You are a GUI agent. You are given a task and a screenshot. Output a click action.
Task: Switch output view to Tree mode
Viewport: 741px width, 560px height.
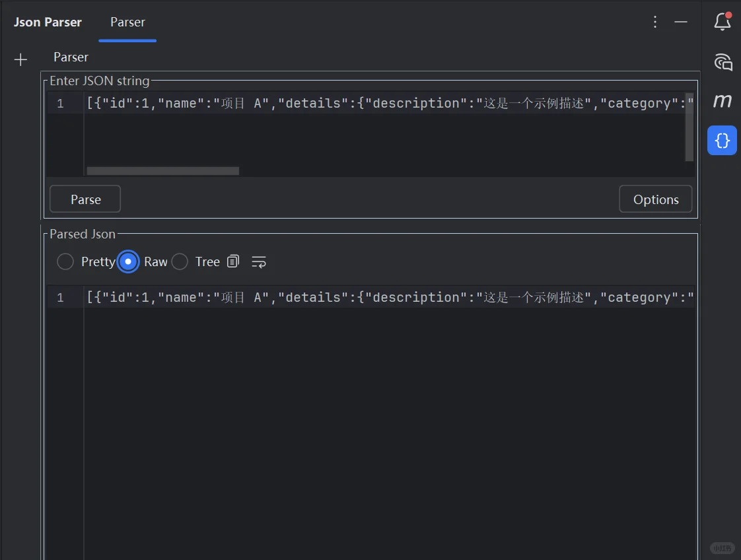point(180,262)
